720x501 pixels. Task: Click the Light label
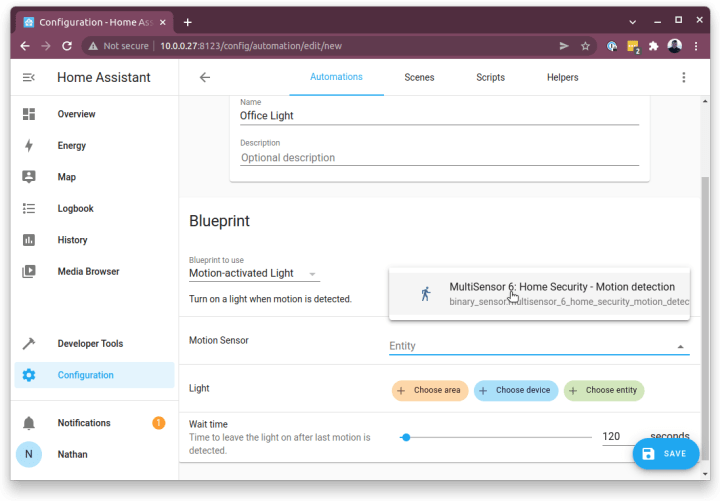pyautogui.click(x=199, y=388)
